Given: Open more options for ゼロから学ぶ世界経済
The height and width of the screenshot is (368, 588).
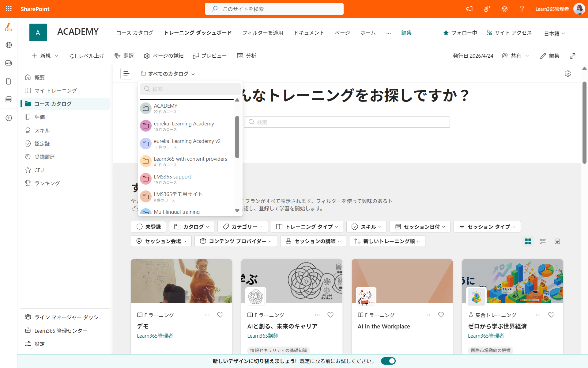Looking at the screenshot, I should (x=538, y=315).
